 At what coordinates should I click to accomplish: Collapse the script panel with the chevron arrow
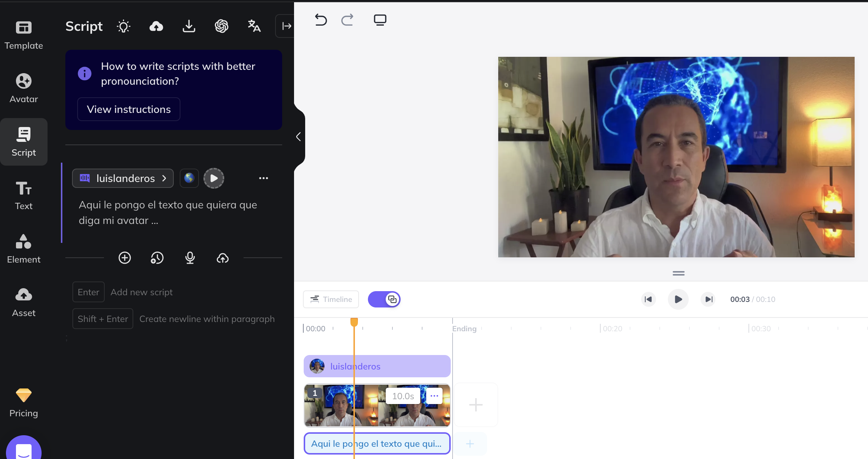[x=298, y=137]
